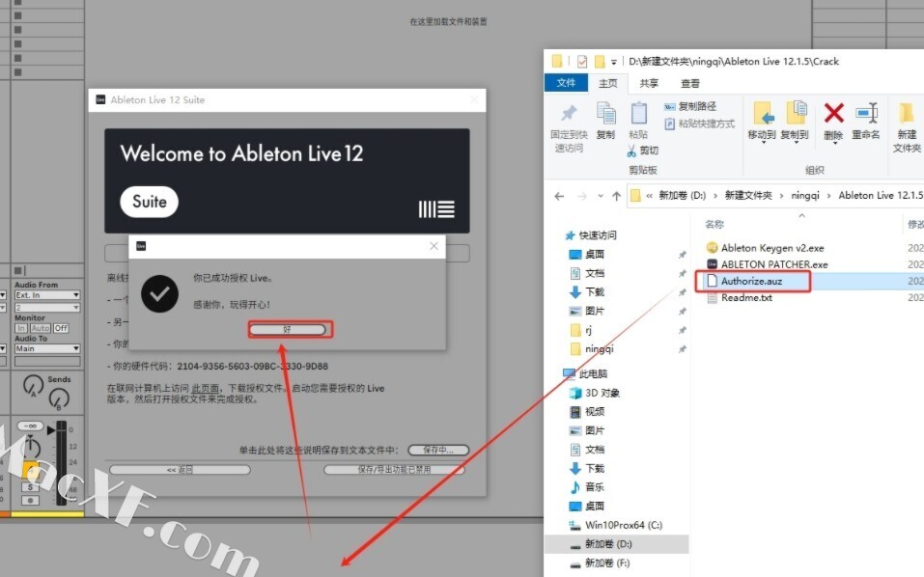Open Audio To Main dropdown

[47, 348]
